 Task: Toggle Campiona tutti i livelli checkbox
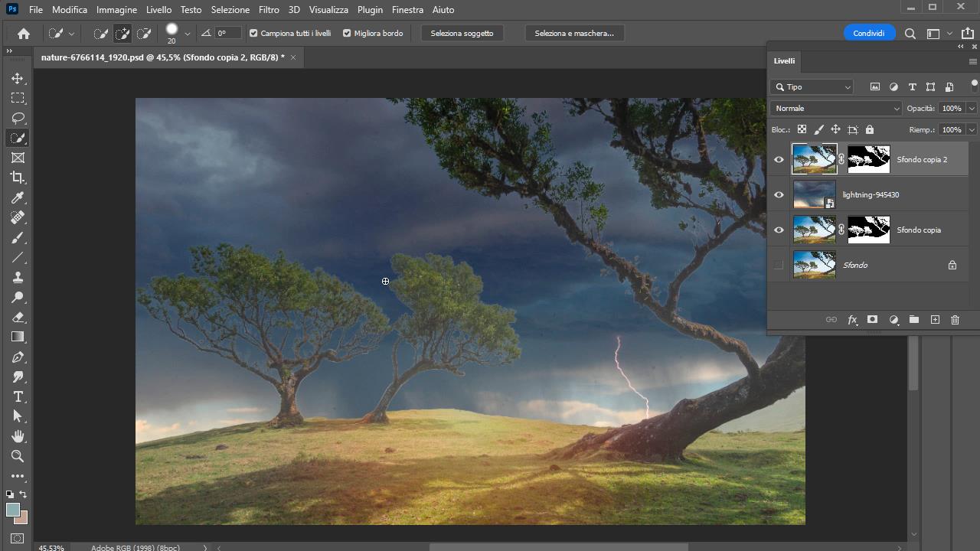click(253, 34)
